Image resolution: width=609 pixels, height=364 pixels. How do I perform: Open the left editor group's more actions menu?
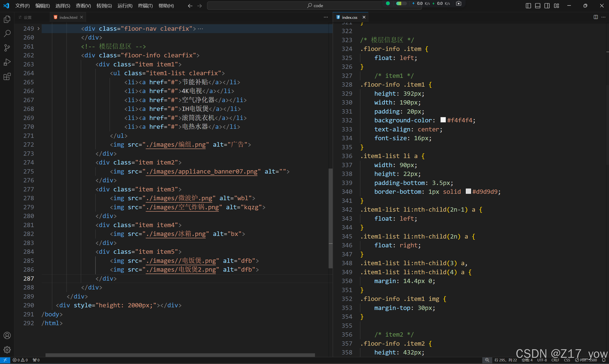click(326, 17)
